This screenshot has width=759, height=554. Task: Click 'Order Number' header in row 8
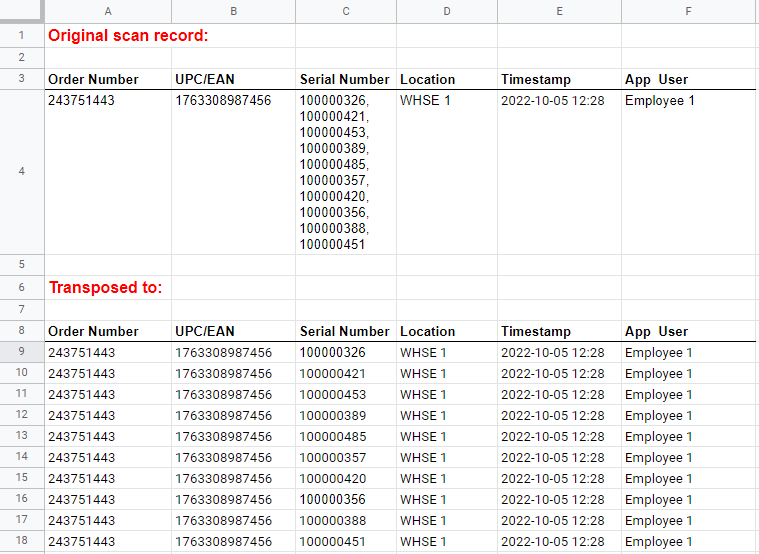tap(93, 331)
